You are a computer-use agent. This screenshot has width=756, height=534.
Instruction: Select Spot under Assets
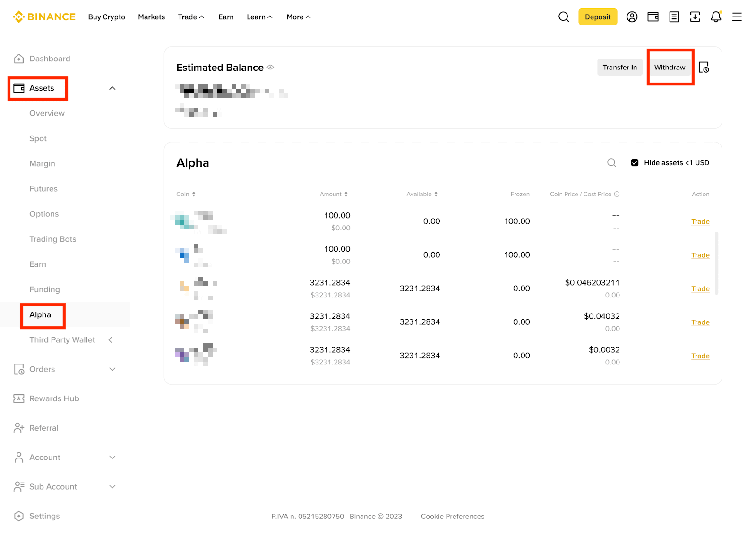(38, 138)
